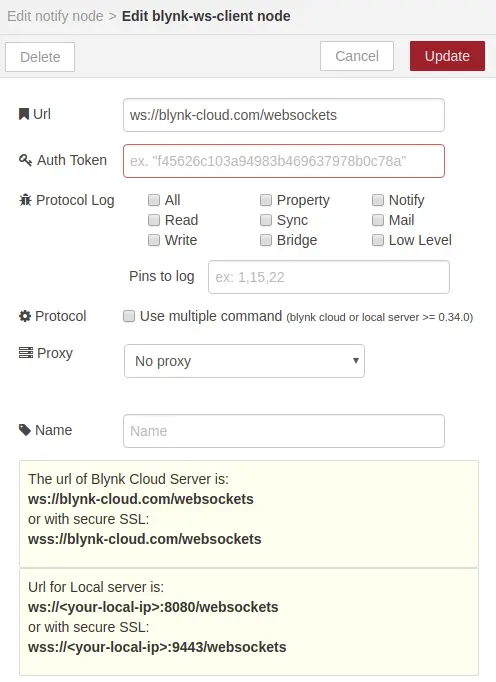Check the Notify log option
This screenshot has height=682, width=496.
(x=378, y=200)
